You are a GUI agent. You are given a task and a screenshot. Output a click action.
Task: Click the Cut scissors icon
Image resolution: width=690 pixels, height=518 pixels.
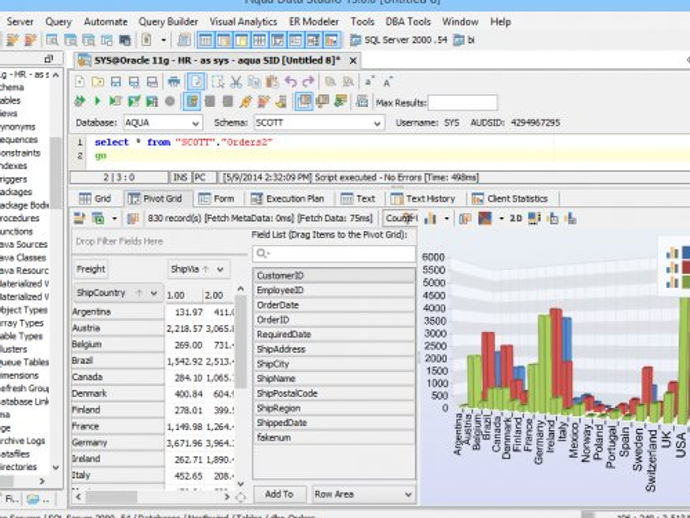(236, 82)
